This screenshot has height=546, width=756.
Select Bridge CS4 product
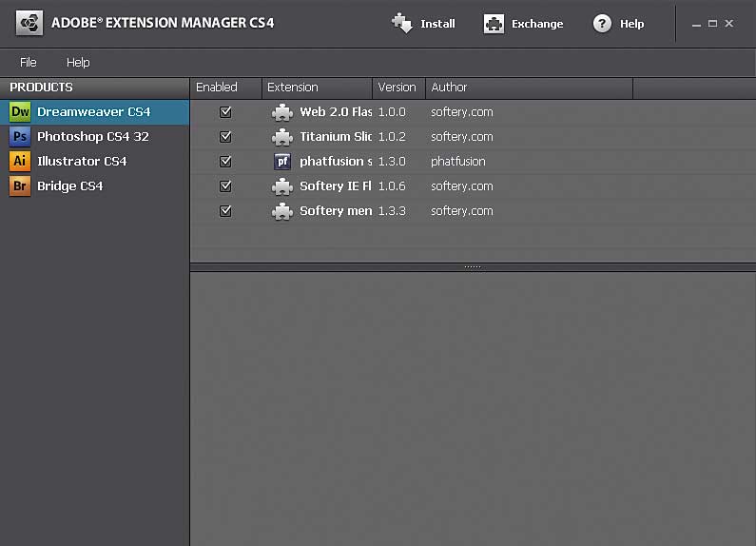point(94,185)
